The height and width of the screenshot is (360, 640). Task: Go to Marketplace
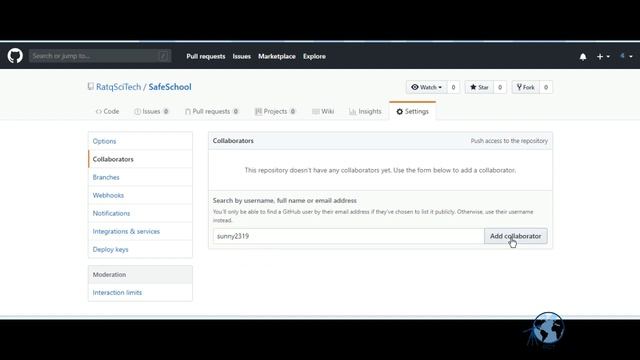coord(277,56)
